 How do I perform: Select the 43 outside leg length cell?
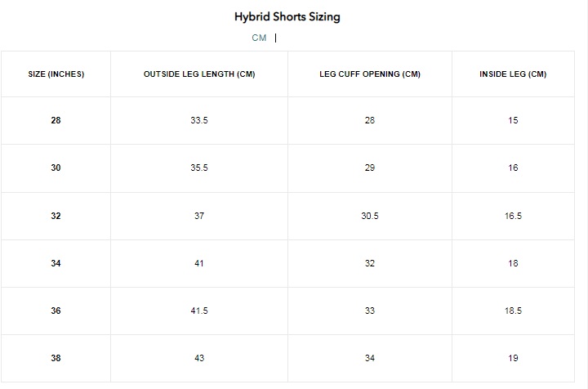pyautogui.click(x=199, y=358)
